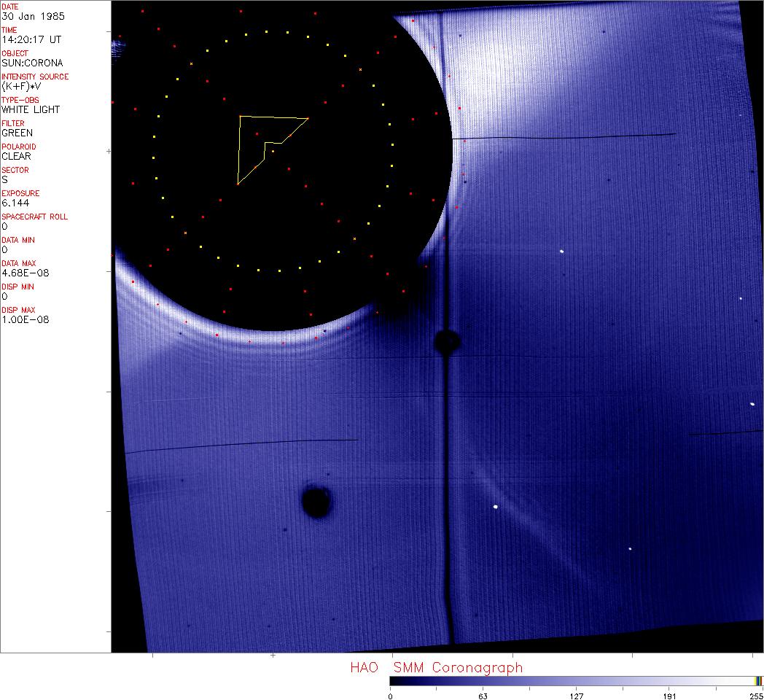Select the WHITE LIGHT observation type
Viewport: 764px width, 700px height.
pos(31,110)
